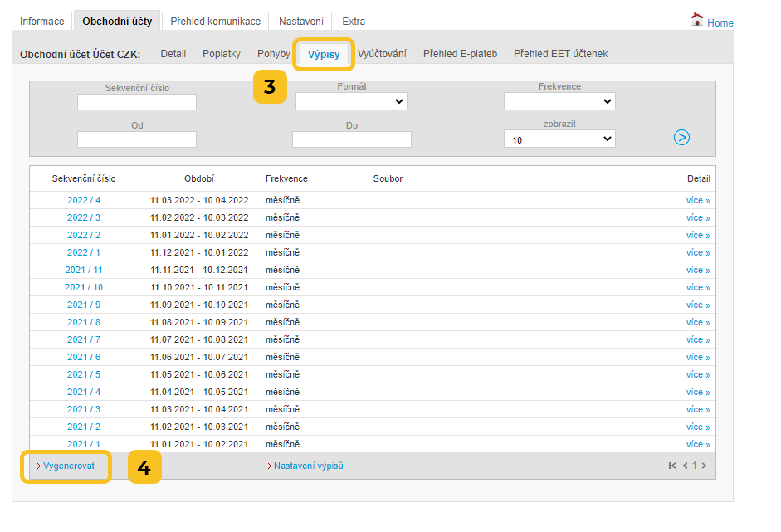Click více for statement 2021 / 8
Image resolution: width=781 pixels, height=532 pixels.
[x=698, y=322]
